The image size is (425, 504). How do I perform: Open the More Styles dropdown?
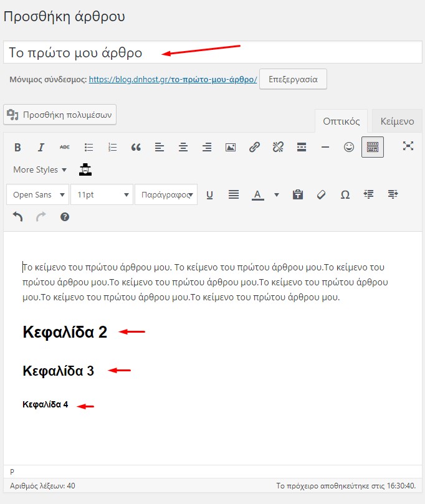pos(40,169)
